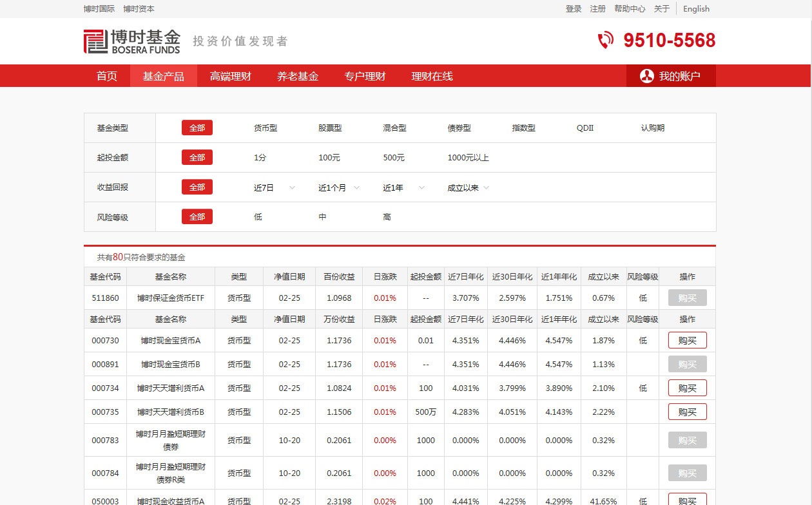Filter risk level by 高
Image resolution: width=812 pixels, height=505 pixels.
coord(387,217)
